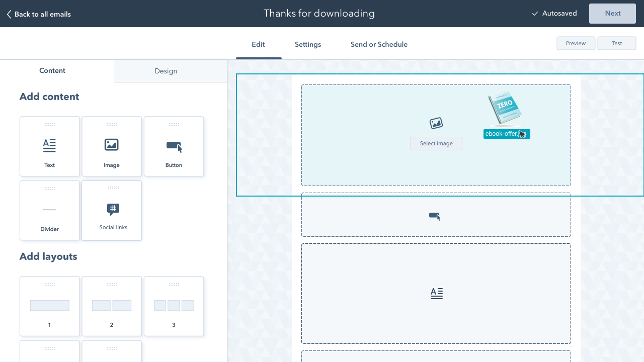Choose the 1-column layout
The height and width of the screenshot is (362, 644).
pyautogui.click(x=49, y=306)
